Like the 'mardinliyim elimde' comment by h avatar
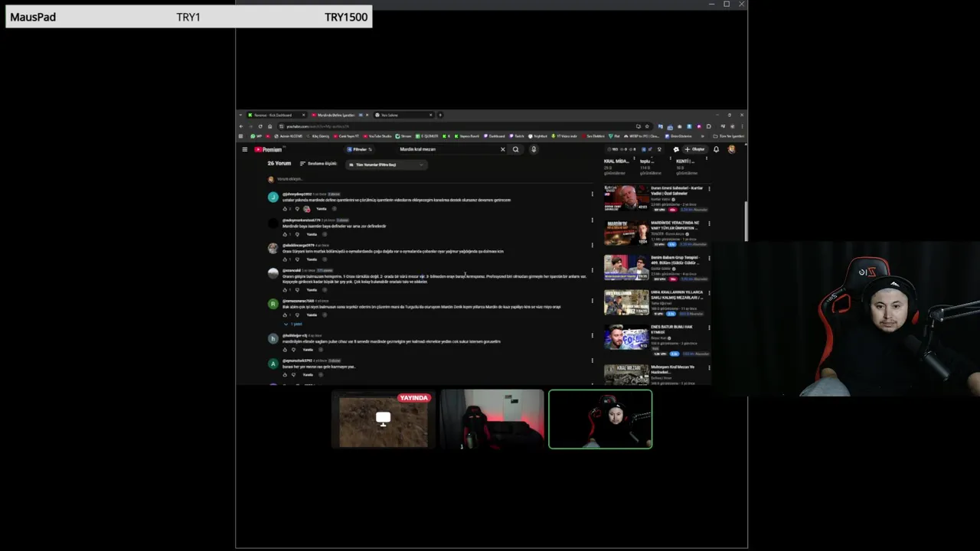 285,350
